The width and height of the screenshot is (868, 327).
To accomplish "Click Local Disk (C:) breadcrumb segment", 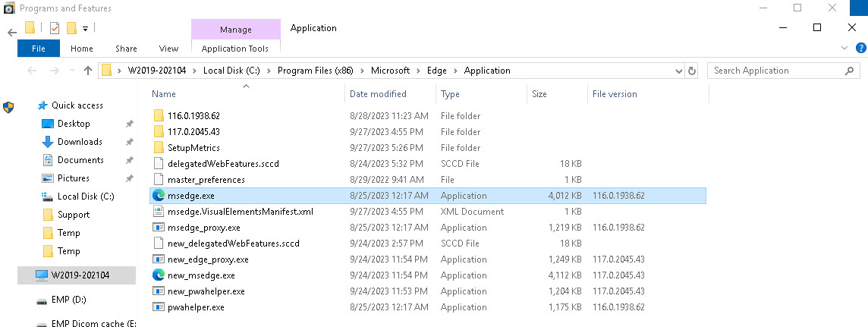I will 232,71.
